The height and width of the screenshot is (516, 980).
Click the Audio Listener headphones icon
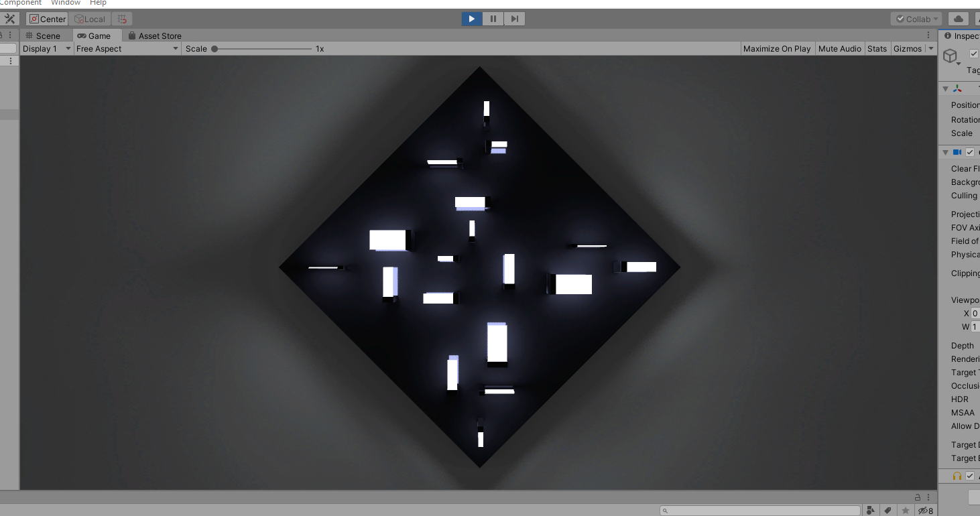click(x=957, y=476)
